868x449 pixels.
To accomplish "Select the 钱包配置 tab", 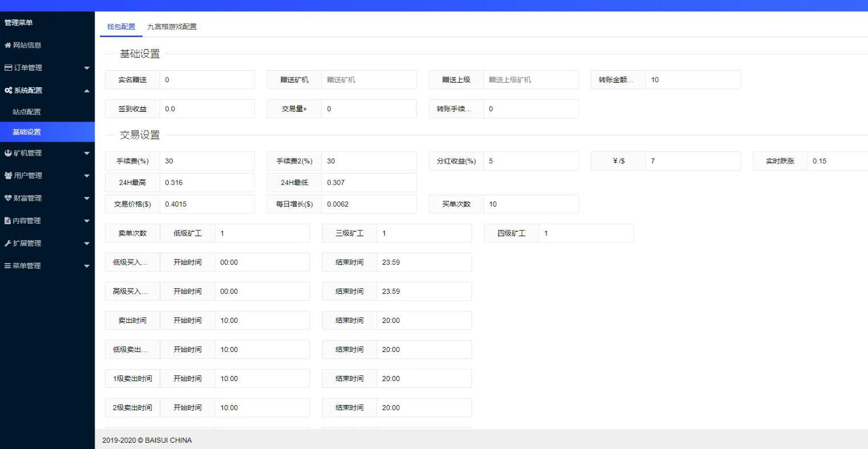I will (121, 27).
